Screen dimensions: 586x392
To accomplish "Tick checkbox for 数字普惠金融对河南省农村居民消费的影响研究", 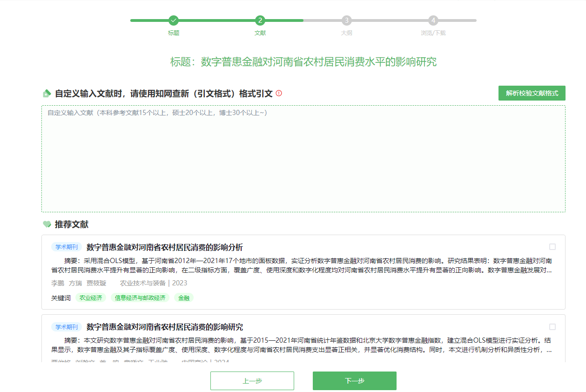I will [x=552, y=327].
